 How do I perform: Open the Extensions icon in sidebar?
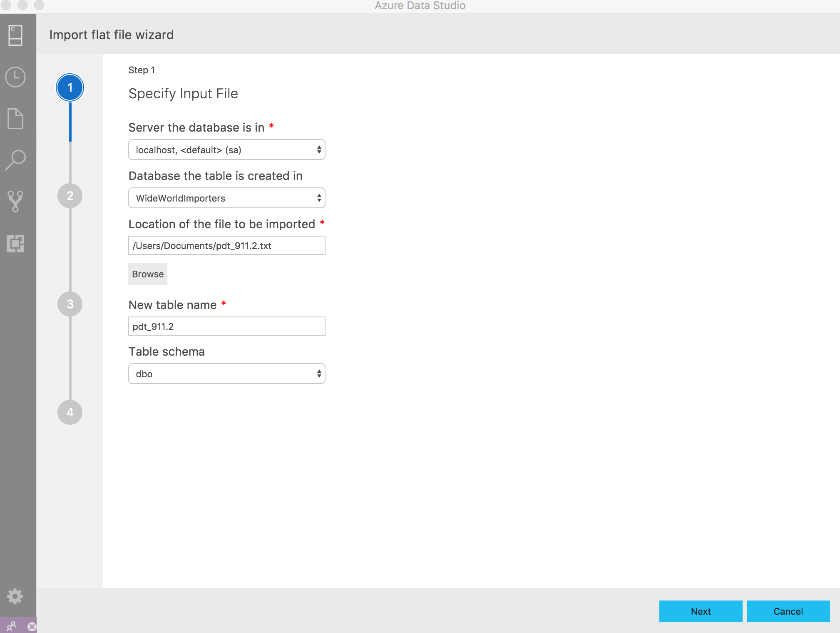click(16, 243)
